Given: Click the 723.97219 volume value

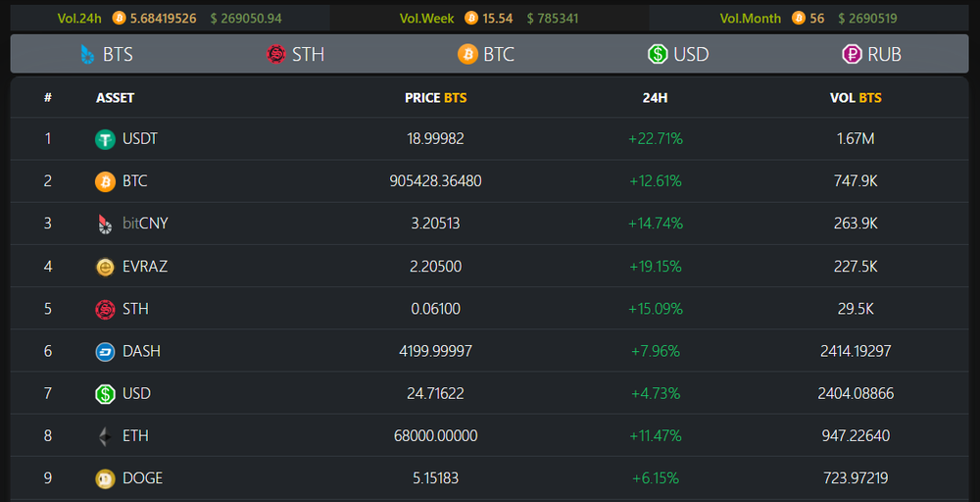Looking at the screenshot, I should point(856,478).
